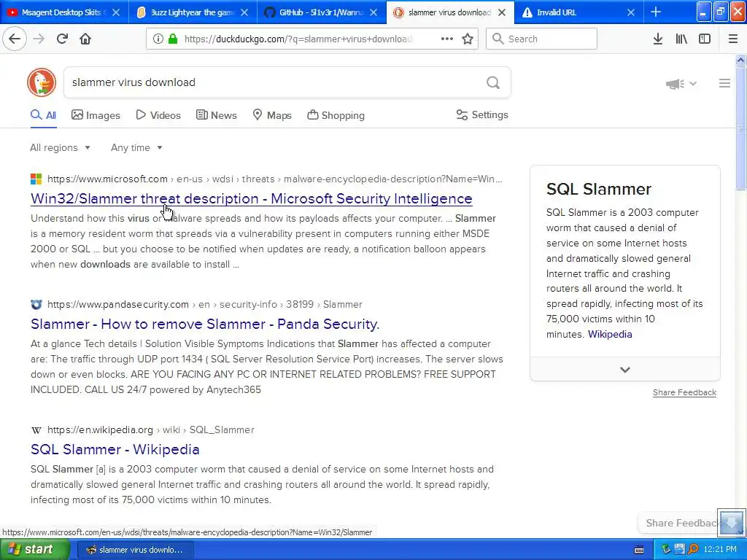Submit search with magnifying glass icon
Viewport: 747px width, 560px height.
[x=493, y=82]
